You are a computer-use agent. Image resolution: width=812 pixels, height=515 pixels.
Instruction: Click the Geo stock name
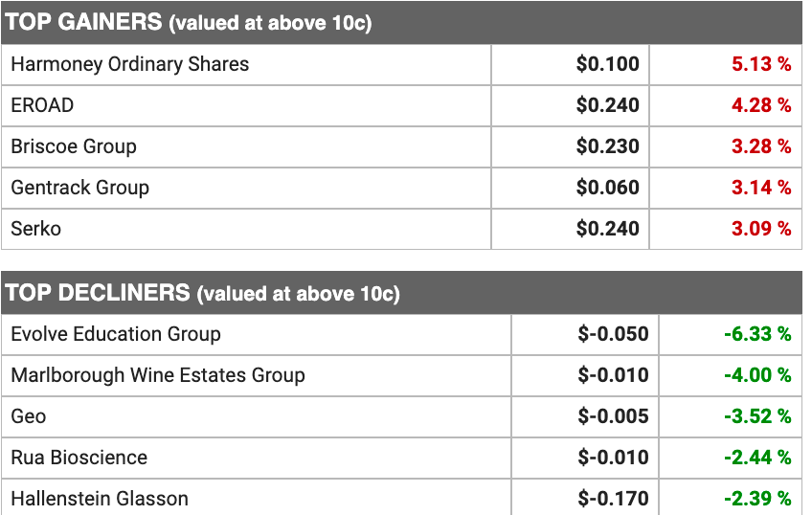(x=29, y=416)
